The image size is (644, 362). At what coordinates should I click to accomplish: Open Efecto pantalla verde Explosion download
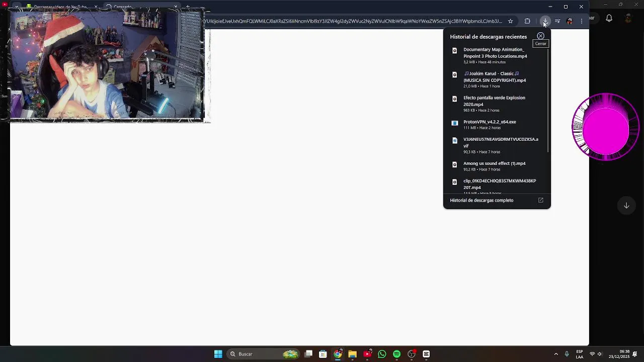click(x=495, y=104)
